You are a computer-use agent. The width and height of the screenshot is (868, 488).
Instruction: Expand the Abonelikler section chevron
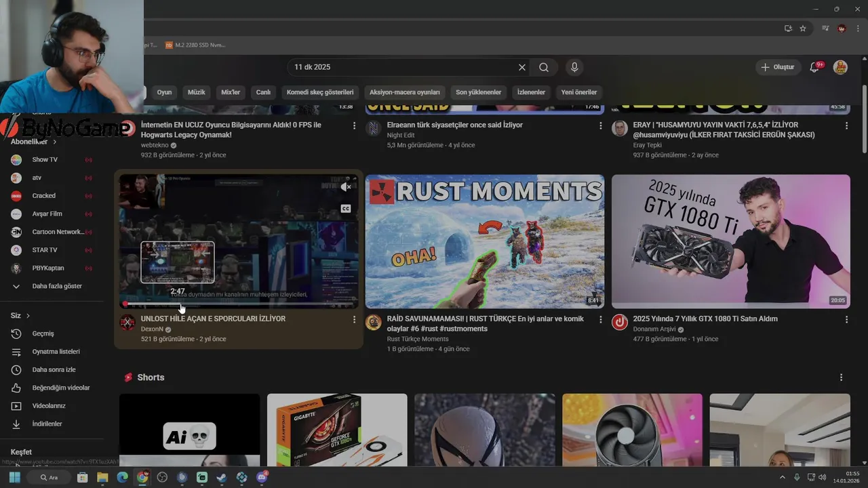pos(54,142)
